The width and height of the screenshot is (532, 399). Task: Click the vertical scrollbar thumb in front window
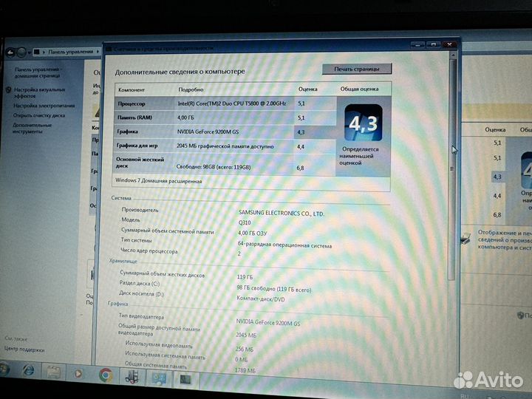(x=452, y=169)
